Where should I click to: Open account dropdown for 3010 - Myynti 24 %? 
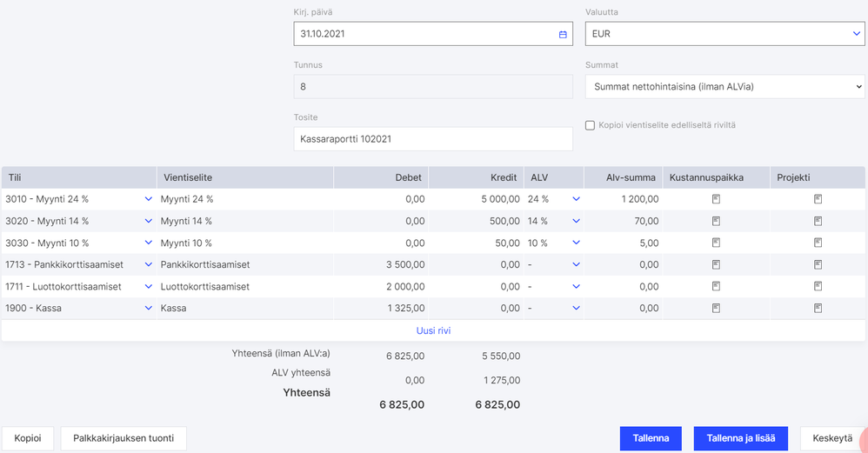pos(148,199)
